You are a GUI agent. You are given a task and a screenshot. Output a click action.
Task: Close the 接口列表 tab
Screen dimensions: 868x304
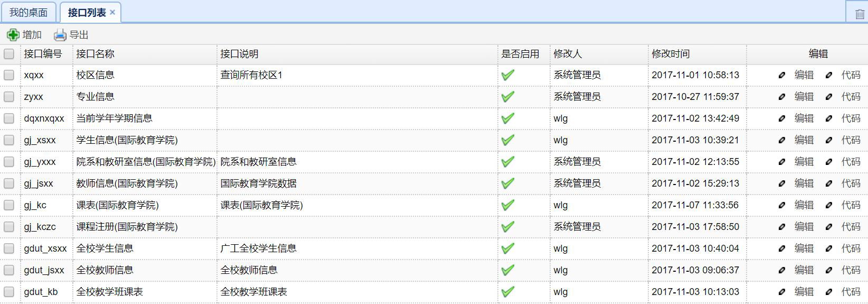point(112,13)
